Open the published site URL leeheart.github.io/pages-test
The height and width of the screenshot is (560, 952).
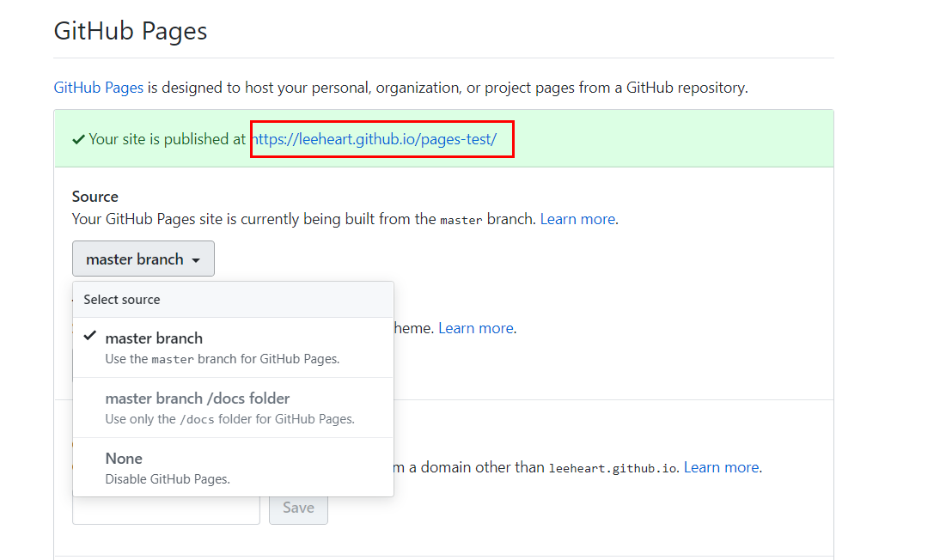point(375,139)
